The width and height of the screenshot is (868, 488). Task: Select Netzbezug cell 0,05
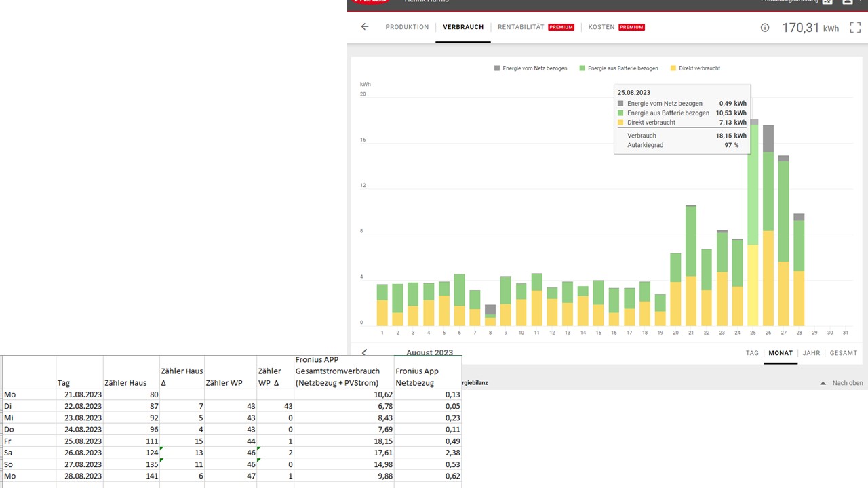tap(427, 406)
